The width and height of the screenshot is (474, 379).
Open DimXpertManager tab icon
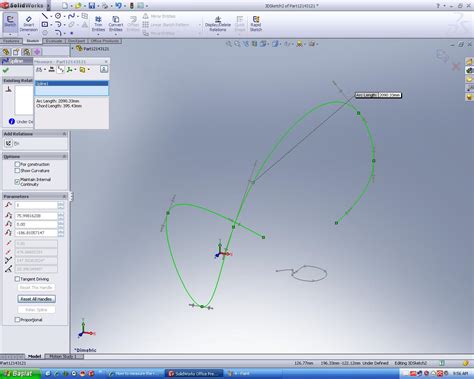tap(37, 52)
